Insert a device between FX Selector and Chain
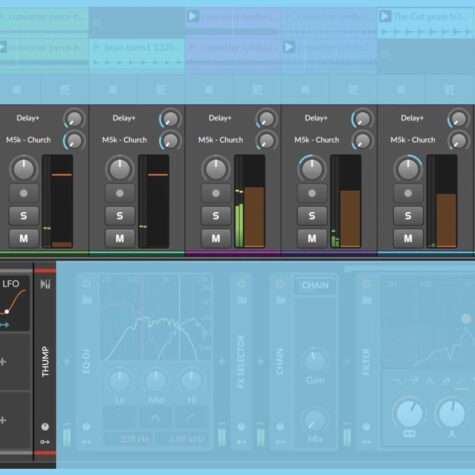Screen dimensions: 475x475 tap(261, 362)
